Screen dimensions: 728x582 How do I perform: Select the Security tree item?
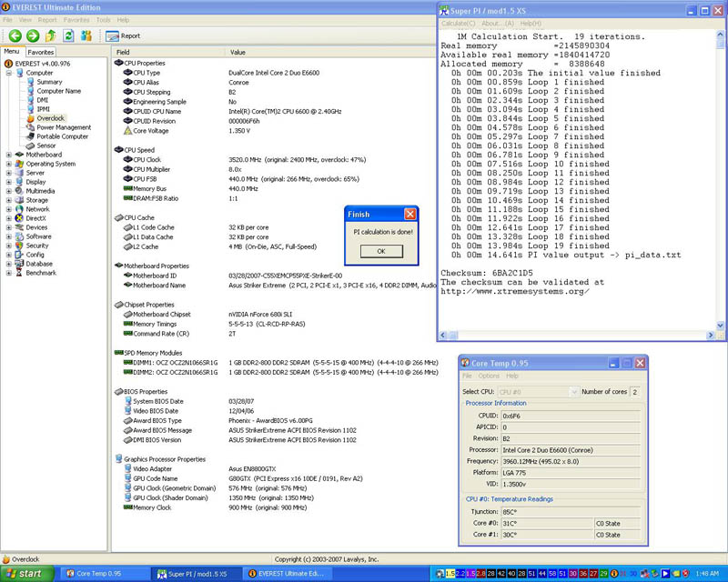point(37,246)
